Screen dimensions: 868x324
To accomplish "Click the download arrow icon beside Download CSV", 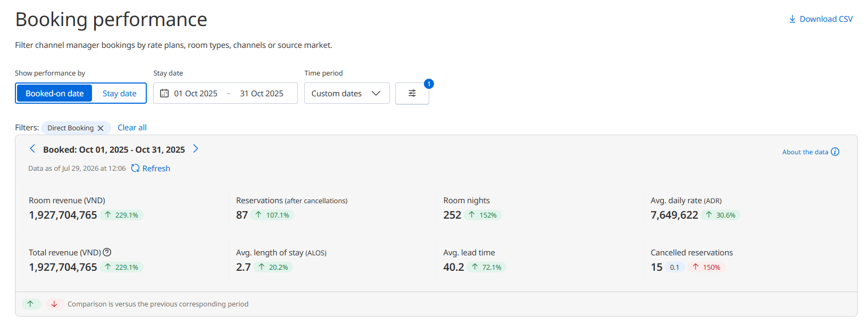I will [792, 19].
